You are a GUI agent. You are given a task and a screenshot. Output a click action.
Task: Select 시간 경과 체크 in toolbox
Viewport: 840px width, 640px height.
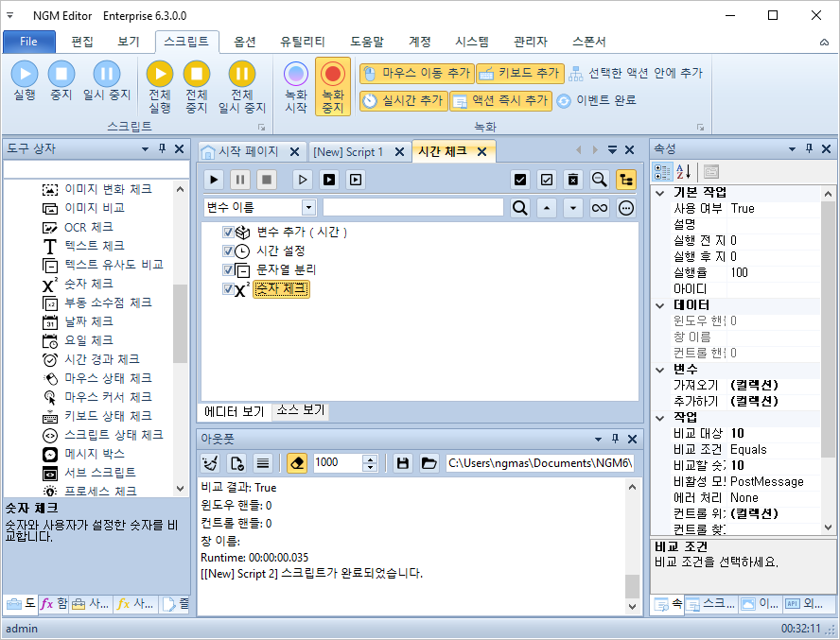[102, 359]
